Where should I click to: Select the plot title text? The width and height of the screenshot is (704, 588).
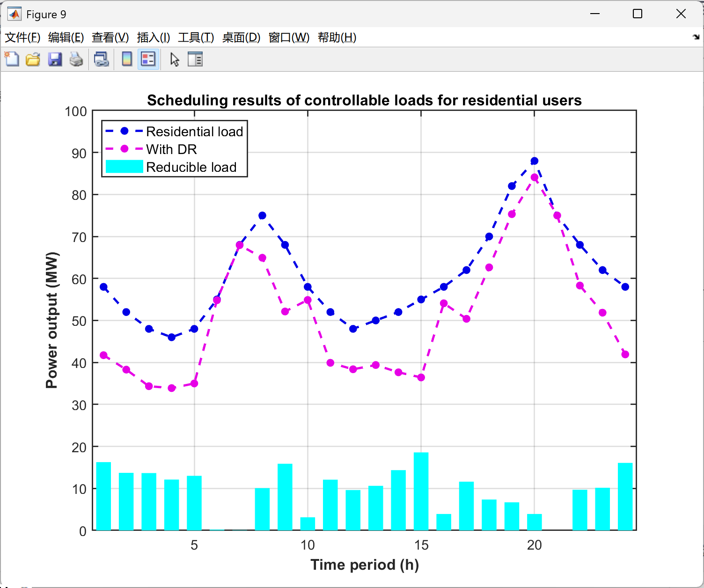click(364, 100)
